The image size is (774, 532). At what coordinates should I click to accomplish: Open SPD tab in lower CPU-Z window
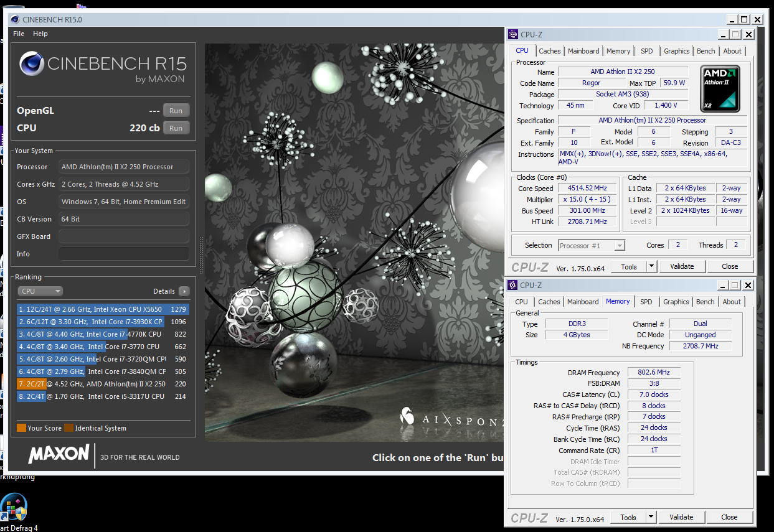(646, 302)
